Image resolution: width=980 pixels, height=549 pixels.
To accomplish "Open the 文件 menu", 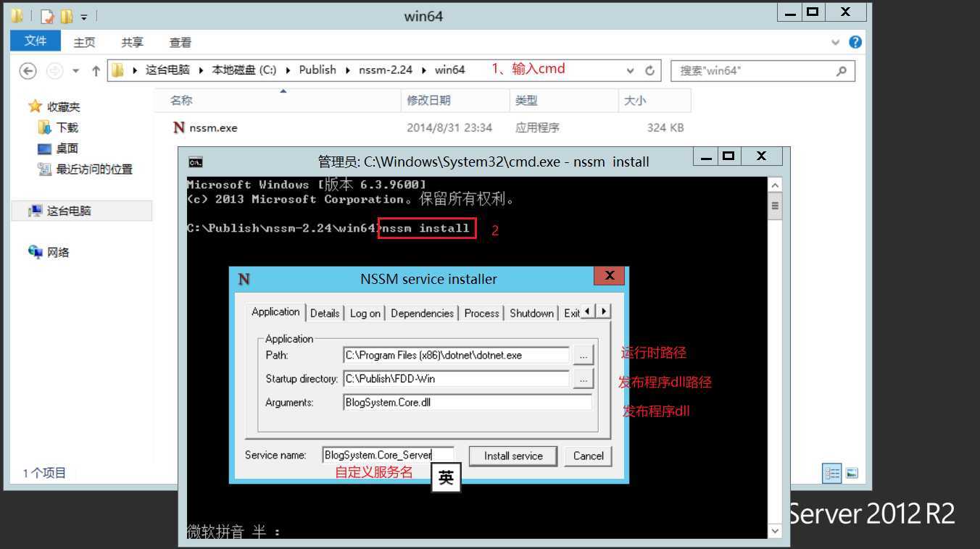I will (x=35, y=41).
